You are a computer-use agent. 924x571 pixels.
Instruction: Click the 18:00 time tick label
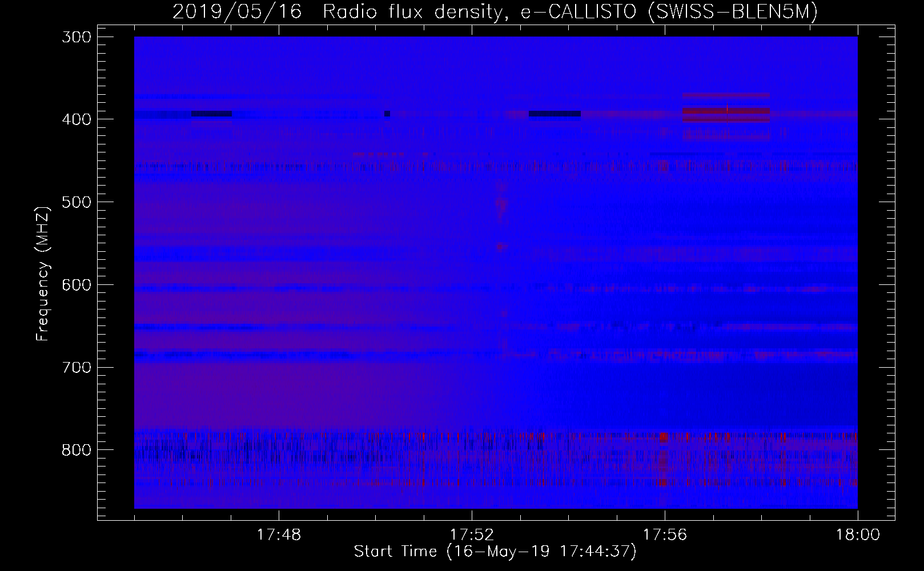[x=857, y=535]
